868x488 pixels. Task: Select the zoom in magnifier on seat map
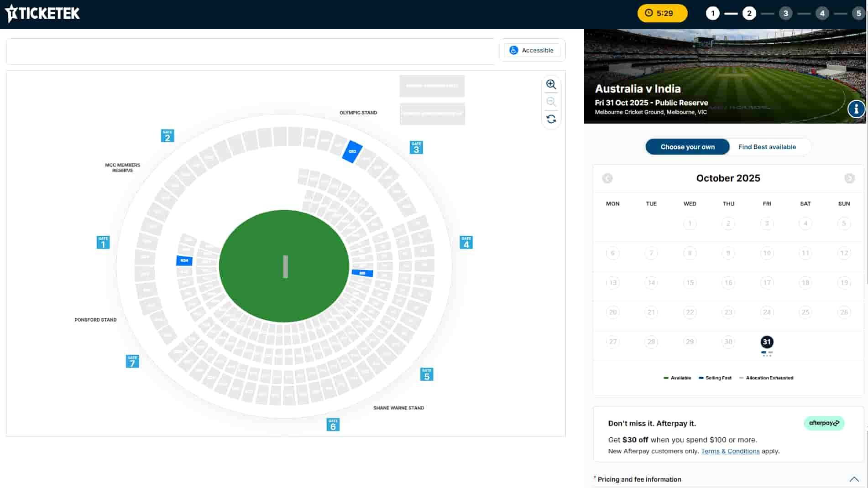pos(551,84)
